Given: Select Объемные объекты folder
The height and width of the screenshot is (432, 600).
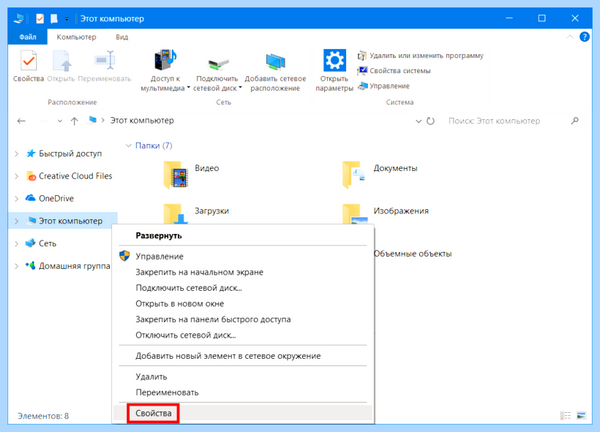Looking at the screenshot, I should (412, 254).
